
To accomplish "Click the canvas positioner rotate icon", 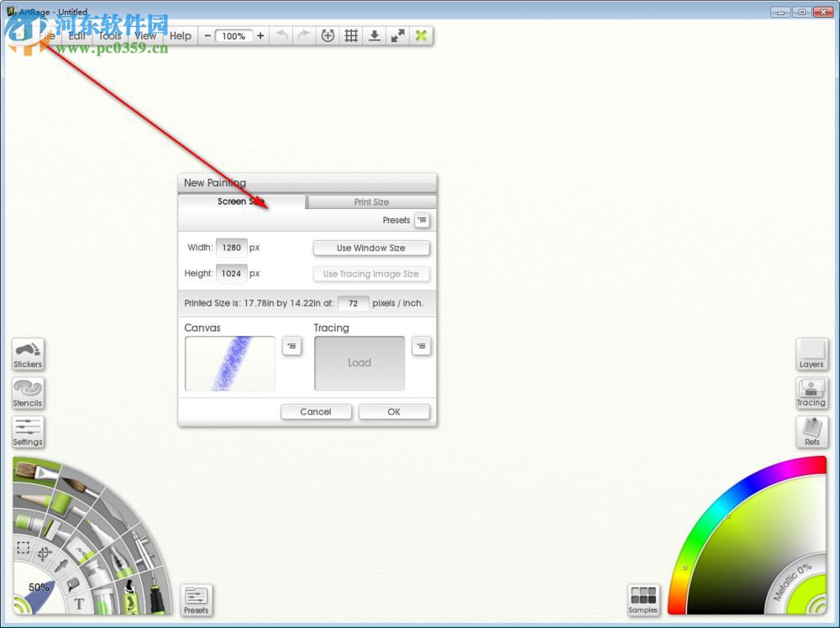I will point(328,36).
